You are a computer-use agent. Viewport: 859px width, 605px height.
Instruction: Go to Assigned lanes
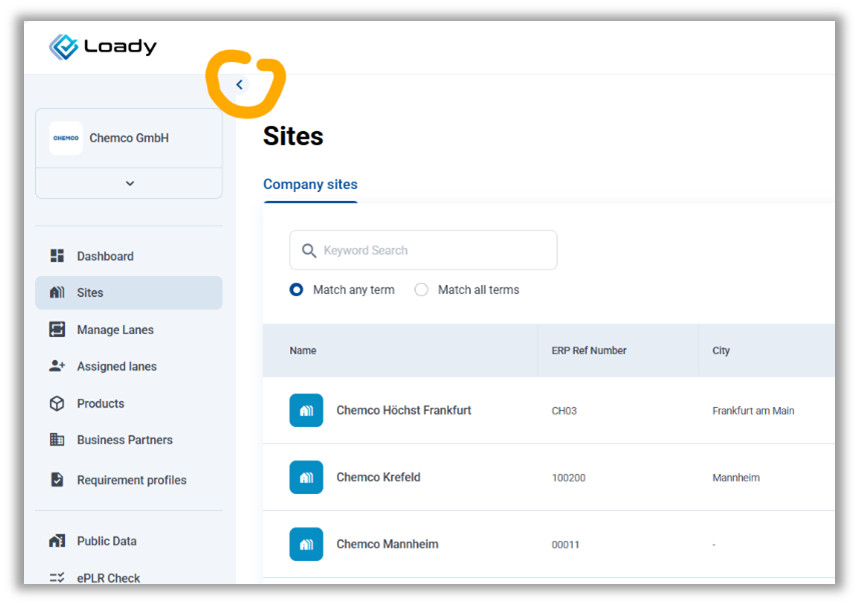tap(117, 367)
